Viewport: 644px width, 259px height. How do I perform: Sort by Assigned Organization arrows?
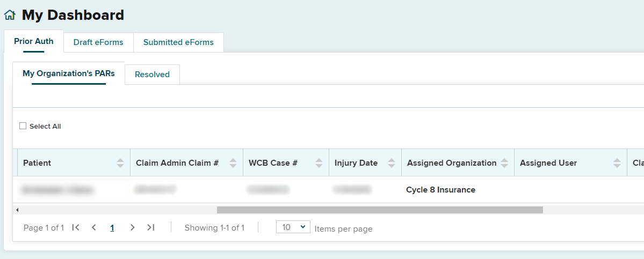(x=504, y=163)
